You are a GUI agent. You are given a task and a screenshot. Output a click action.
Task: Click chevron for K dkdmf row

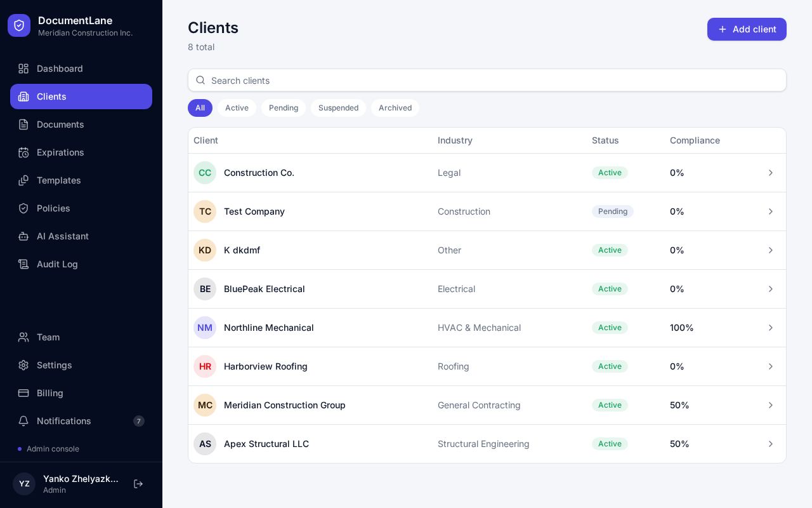pos(771,250)
